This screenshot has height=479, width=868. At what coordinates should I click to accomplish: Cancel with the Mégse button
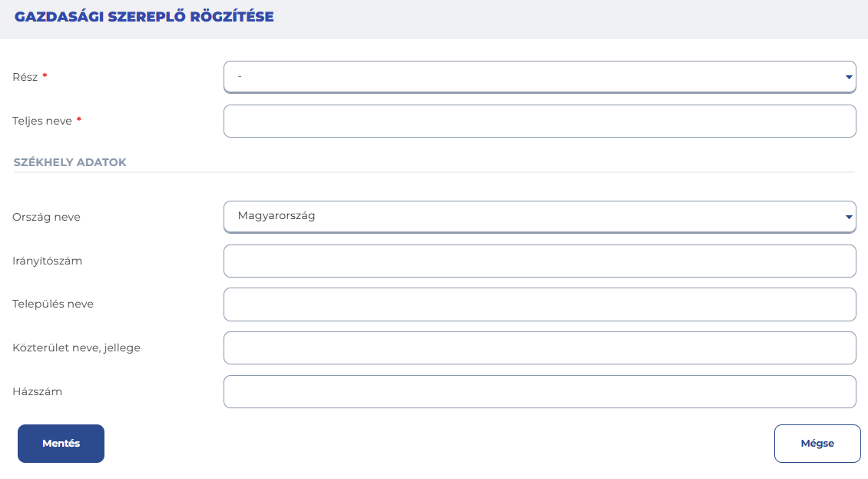point(817,444)
